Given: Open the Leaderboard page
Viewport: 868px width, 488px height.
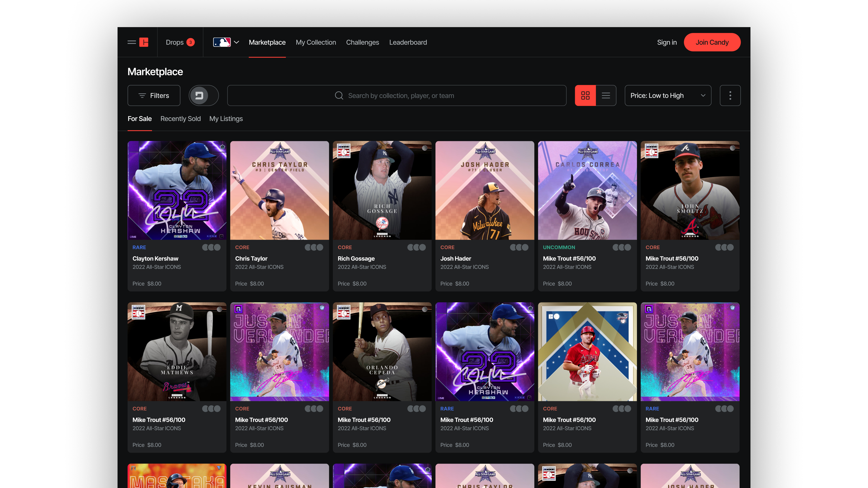Looking at the screenshot, I should point(408,42).
